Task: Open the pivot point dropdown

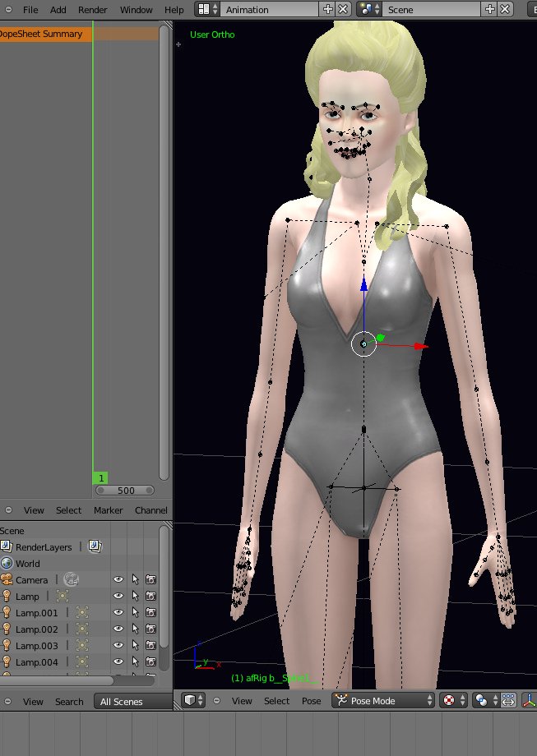Action: click(x=486, y=700)
